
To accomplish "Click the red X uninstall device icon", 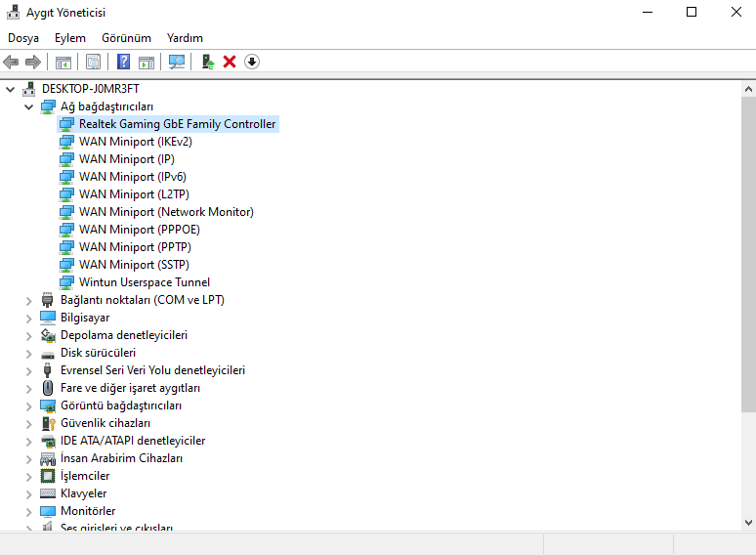I will 230,62.
